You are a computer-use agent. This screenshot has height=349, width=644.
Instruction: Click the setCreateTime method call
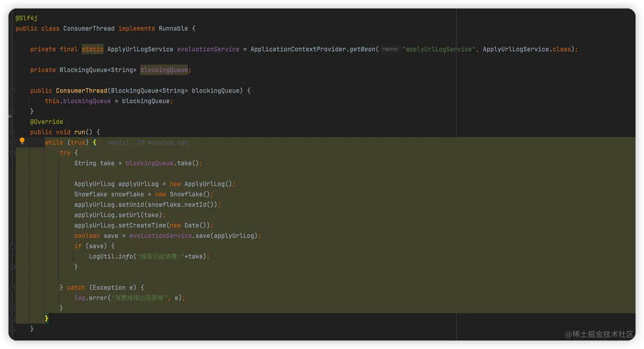[142, 225]
